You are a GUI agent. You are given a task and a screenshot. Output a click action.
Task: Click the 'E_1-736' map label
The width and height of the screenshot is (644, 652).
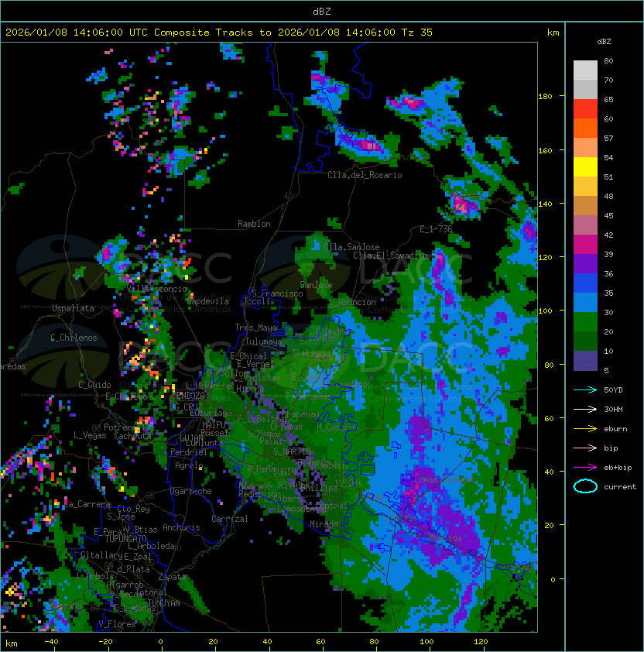click(x=436, y=229)
